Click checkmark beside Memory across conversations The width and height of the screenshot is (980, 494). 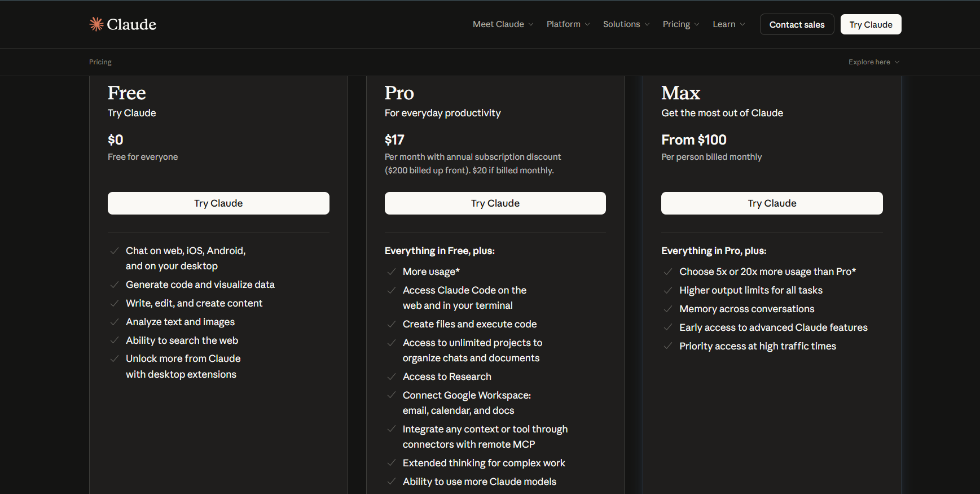point(668,309)
